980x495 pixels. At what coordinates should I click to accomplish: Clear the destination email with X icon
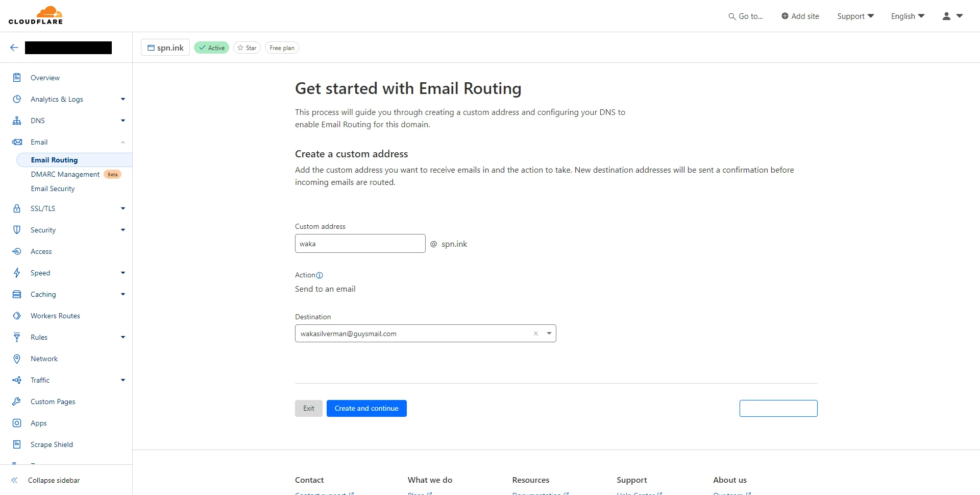coord(536,334)
